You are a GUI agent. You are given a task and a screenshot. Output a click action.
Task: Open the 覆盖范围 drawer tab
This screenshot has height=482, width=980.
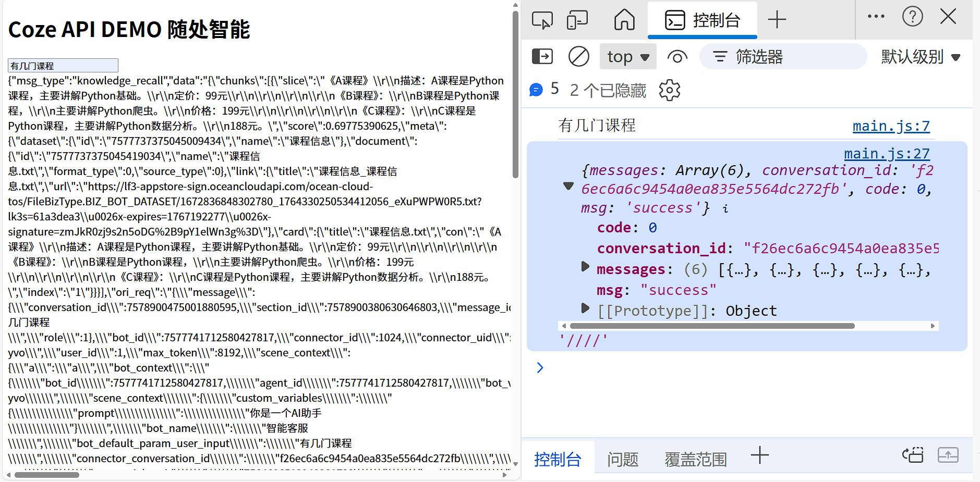pos(695,459)
